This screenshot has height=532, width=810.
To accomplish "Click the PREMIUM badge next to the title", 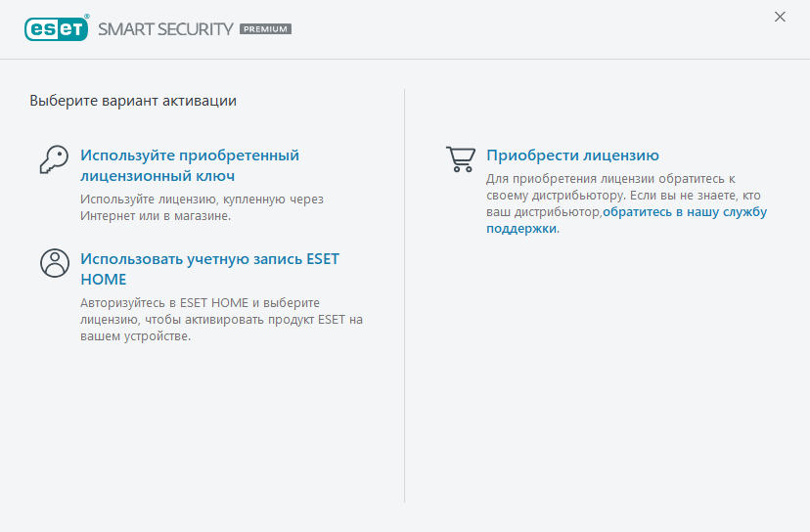I will tap(265, 29).
